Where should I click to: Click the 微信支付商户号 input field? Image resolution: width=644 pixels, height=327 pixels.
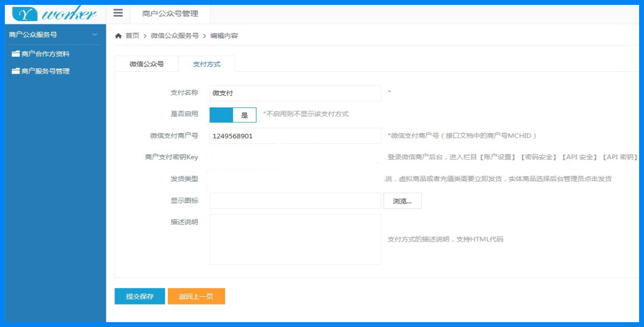point(295,136)
